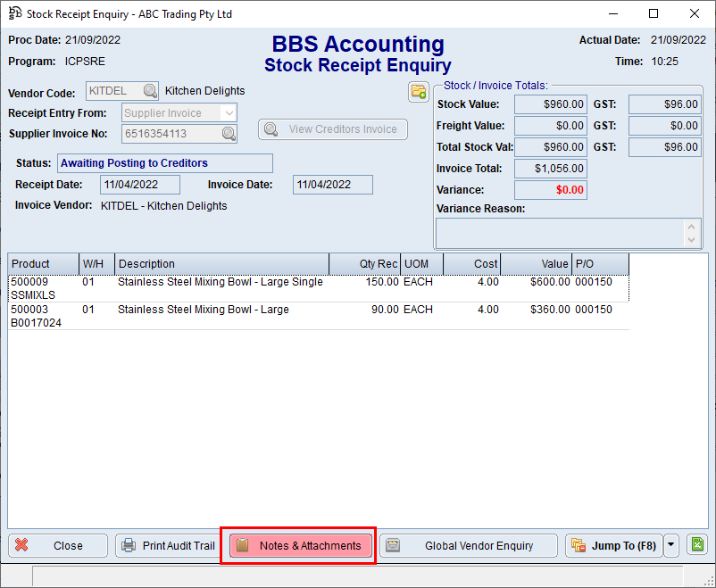The image size is (716, 588).
Task: Open the add attachment folder icon
Action: tap(418, 92)
